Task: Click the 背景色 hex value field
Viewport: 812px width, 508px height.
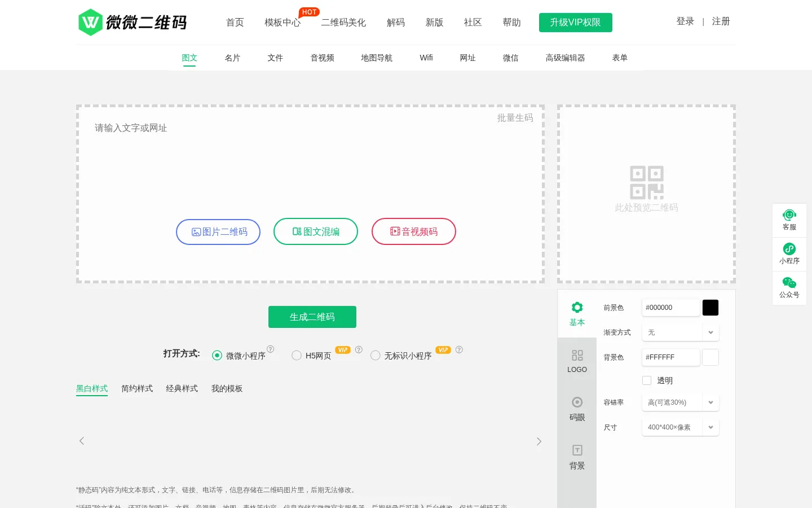Action: click(x=671, y=357)
